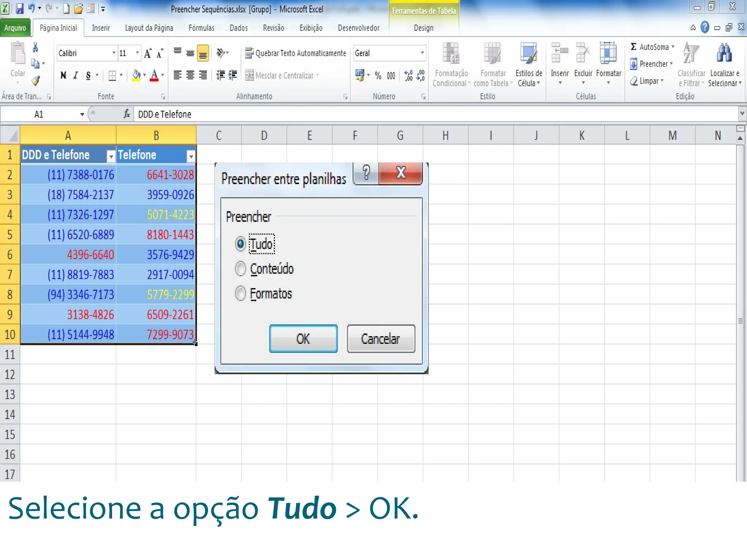747x560 pixels.
Task: Click the Format Painter brush icon
Action: click(35, 81)
